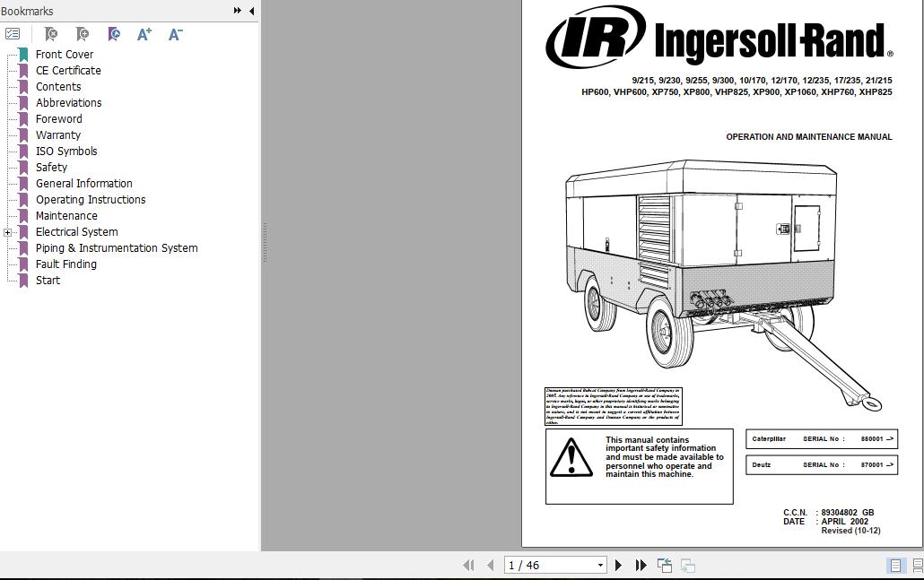
Task: Open the General Information bookmark
Action: [83, 184]
